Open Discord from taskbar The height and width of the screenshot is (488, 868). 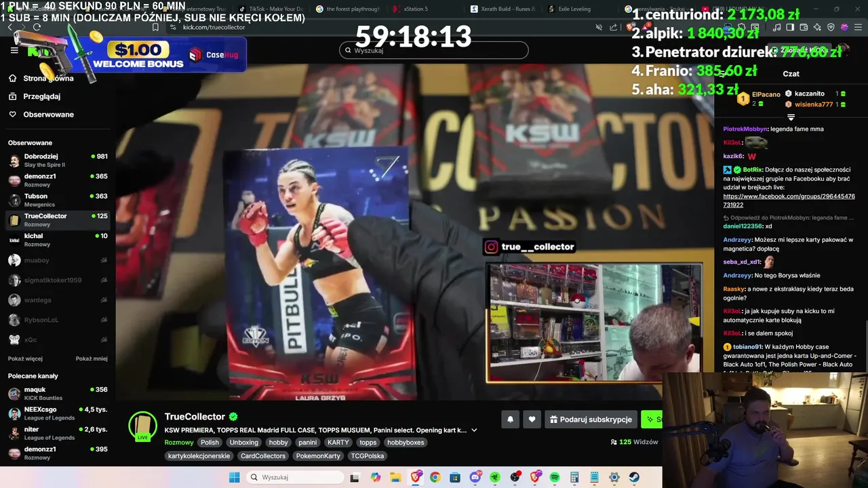(475, 477)
